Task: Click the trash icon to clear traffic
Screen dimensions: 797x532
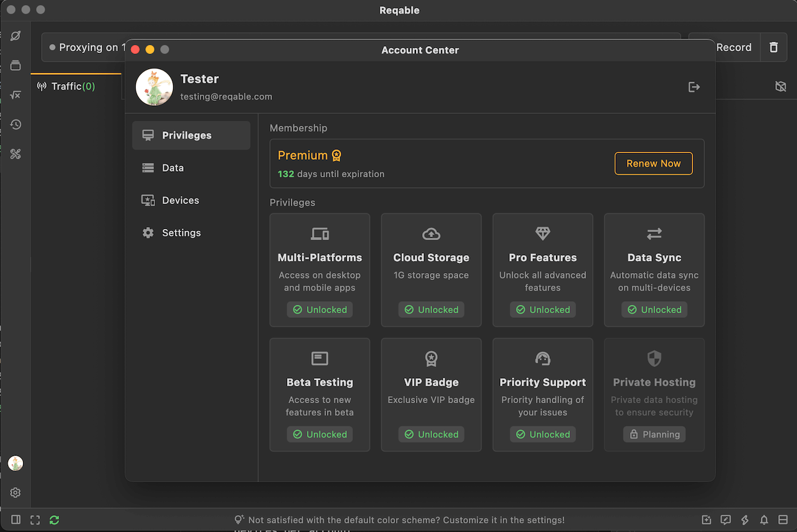Action: (x=773, y=47)
